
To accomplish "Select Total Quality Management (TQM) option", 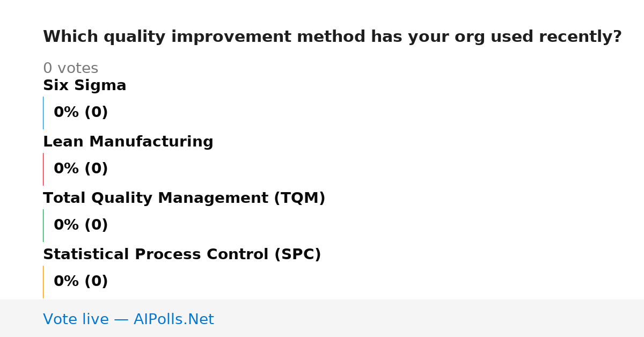I will tap(184, 198).
